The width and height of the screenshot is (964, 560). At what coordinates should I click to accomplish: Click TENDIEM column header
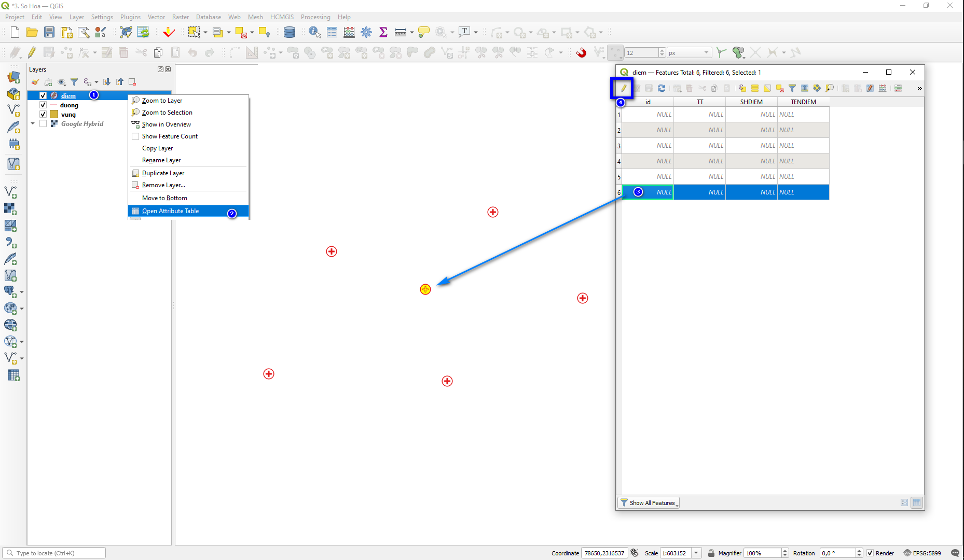pos(803,102)
